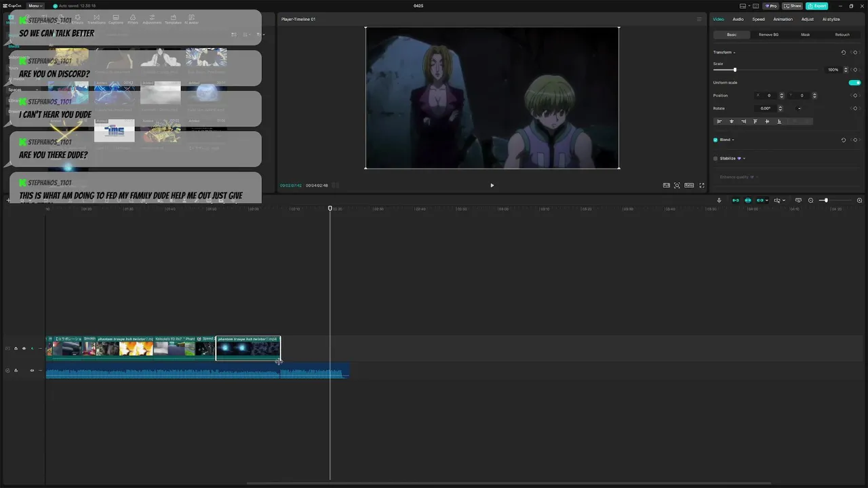Align clip vertically centered
Image resolution: width=868 pixels, height=488 pixels.
click(x=767, y=121)
